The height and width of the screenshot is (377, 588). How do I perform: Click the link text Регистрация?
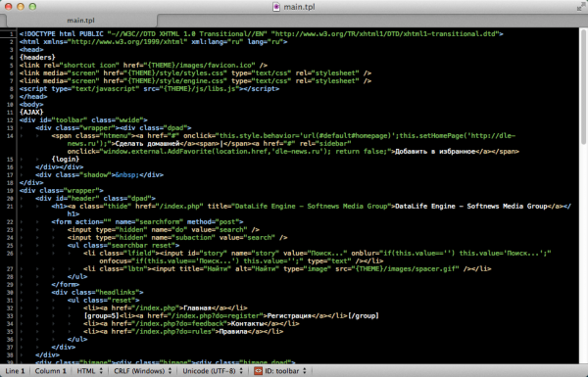(289, 316)
